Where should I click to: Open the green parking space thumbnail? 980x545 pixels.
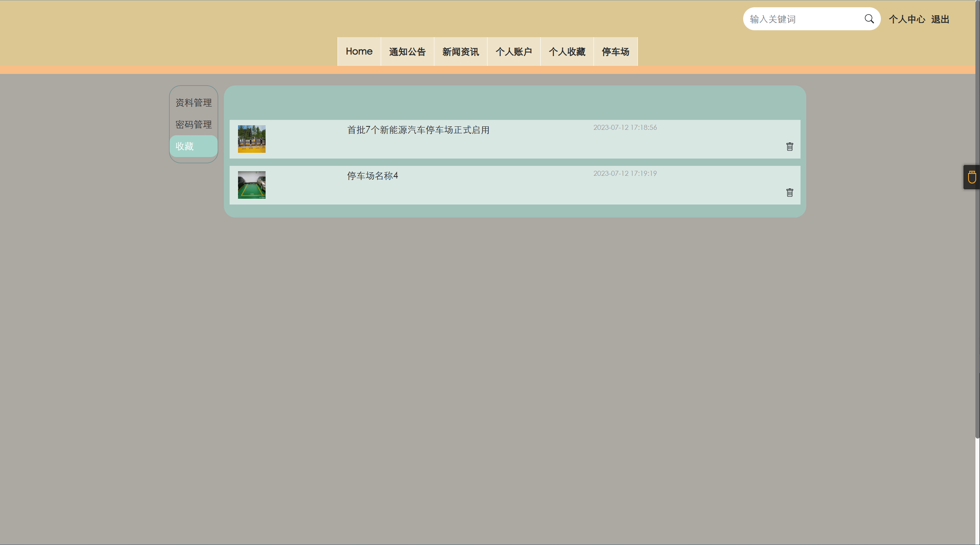251,185
